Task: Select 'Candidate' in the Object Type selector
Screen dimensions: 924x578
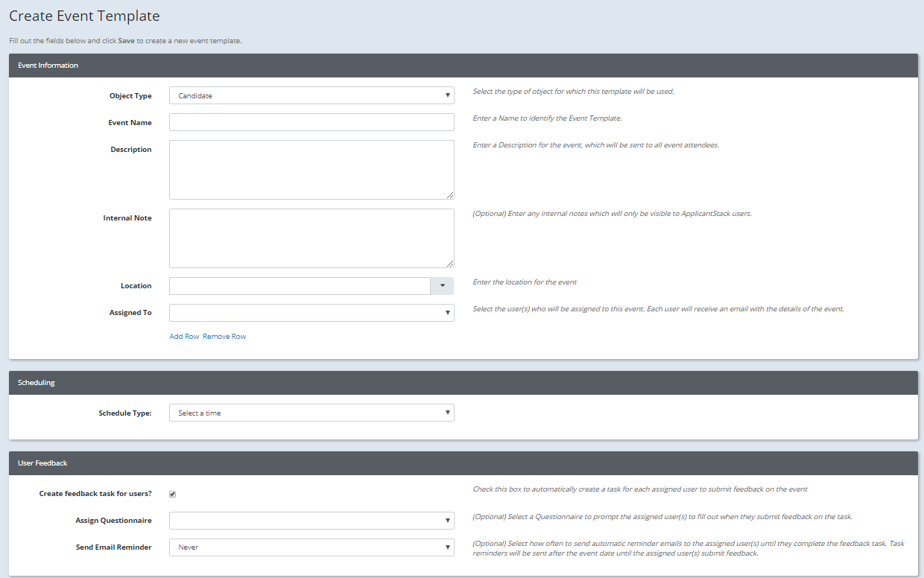Action: (311, 95)
